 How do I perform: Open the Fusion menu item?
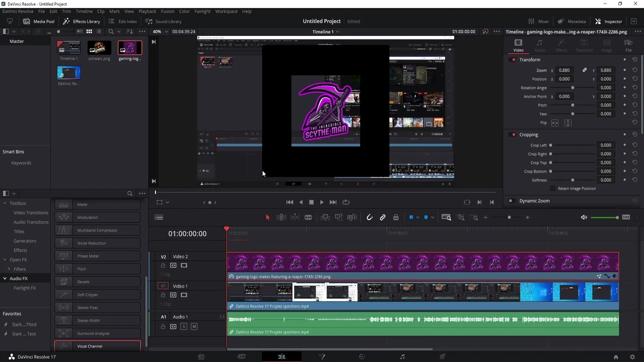pos(168,11)
